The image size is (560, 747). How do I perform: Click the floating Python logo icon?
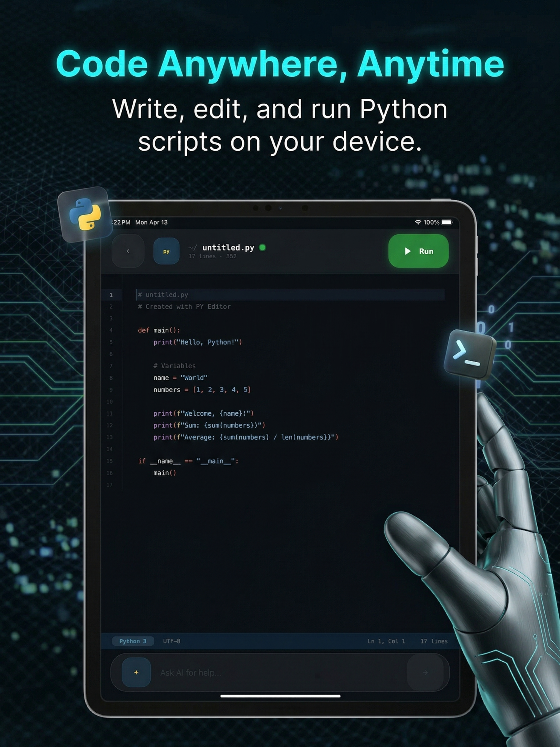(85, 215)
